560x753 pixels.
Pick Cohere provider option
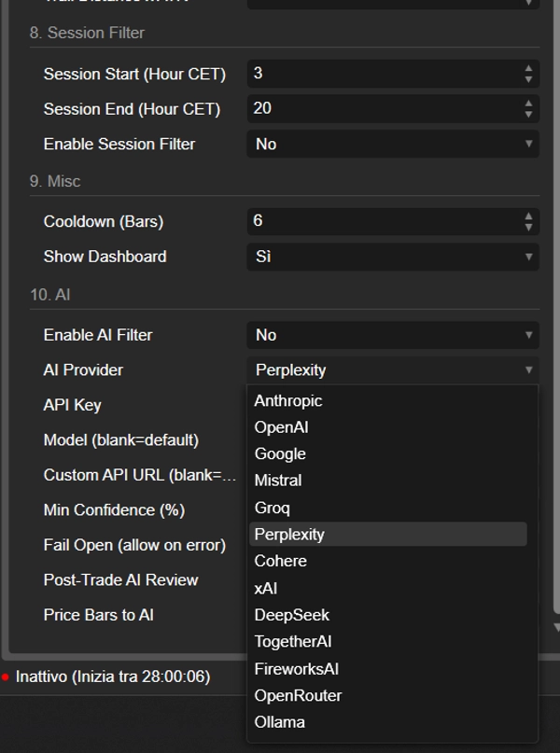click(x=388, y=561)
